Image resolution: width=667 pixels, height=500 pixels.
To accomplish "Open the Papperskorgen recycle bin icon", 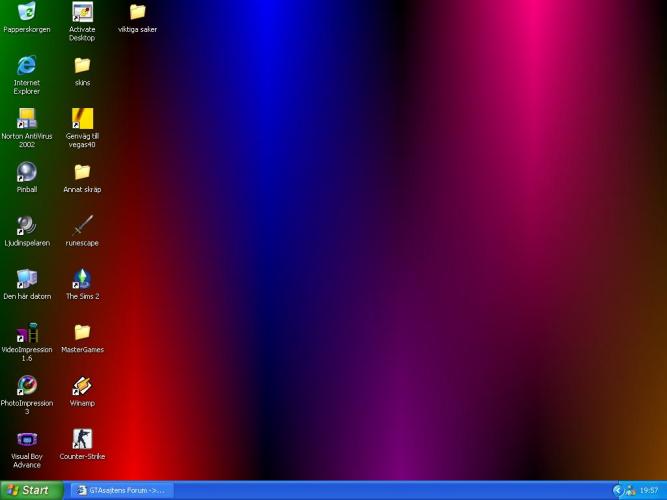I will [x=27, y=13].
